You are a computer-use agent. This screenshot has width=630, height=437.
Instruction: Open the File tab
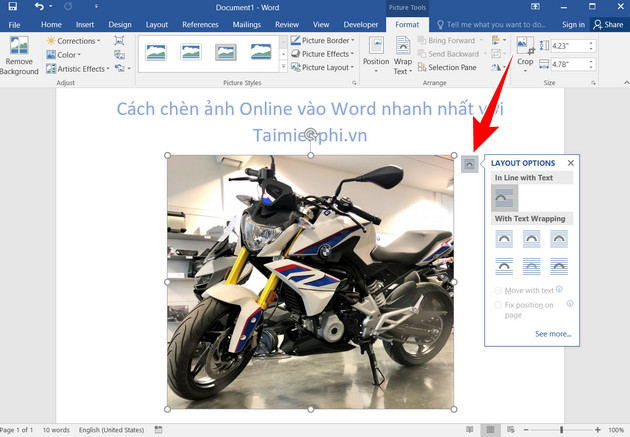click(x=14, y=25)
